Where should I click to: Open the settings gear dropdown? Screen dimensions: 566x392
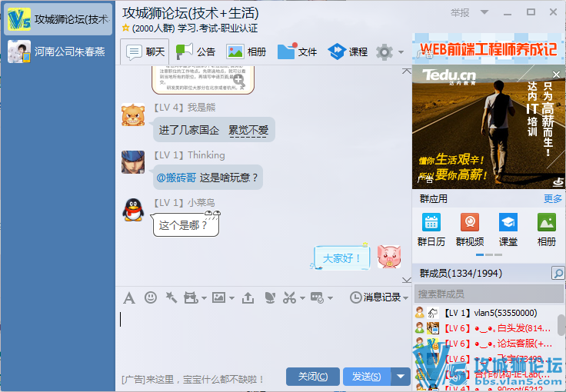point(389,52)
